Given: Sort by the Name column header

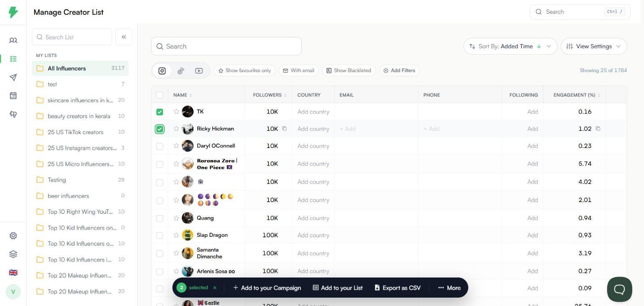Looking at the screenshot, I should coord(183,95).
